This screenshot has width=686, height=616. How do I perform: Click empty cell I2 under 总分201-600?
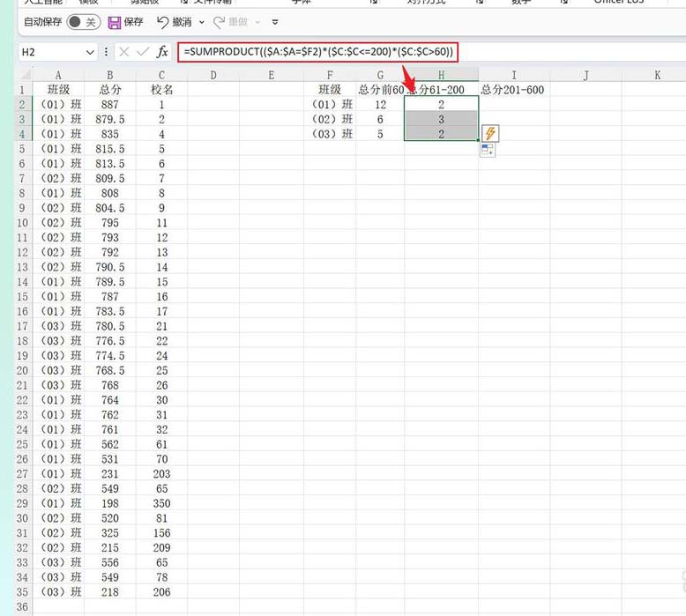point(515,105)
